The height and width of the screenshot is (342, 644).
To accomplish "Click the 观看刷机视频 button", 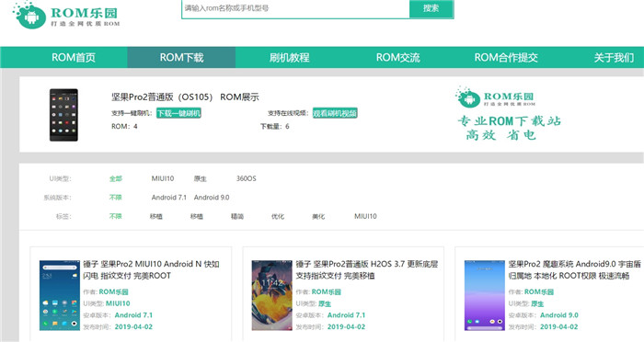I will click(335, 113).
